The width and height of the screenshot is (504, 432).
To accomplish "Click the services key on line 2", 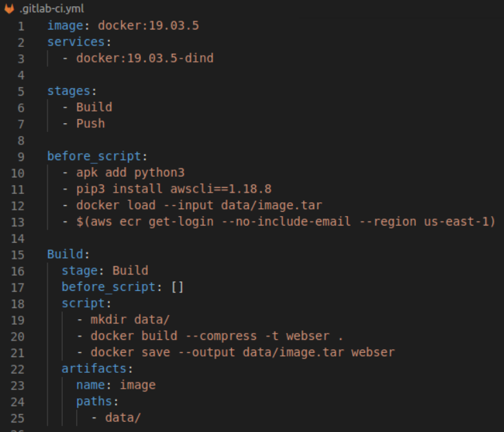I will coord(76,42).
